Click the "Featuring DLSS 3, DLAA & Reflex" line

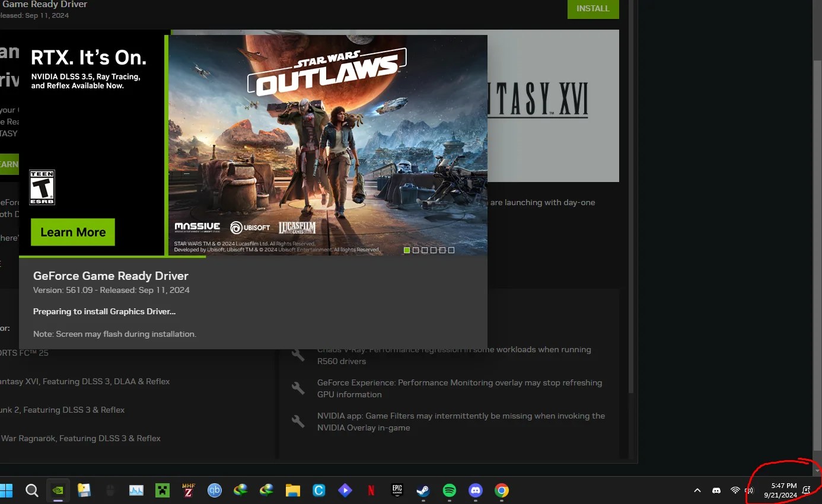tap(85, 381)
